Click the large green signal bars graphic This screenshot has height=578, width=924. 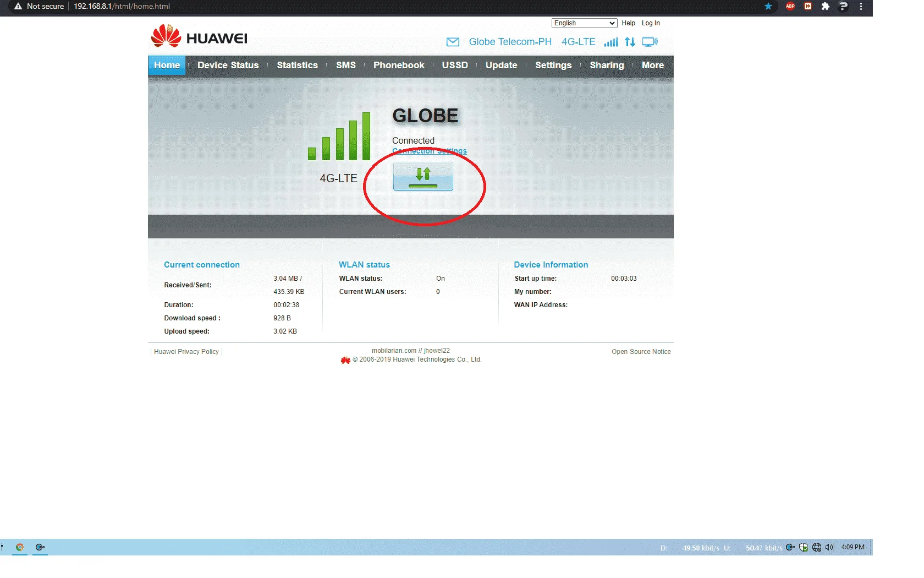coord(339,136)
